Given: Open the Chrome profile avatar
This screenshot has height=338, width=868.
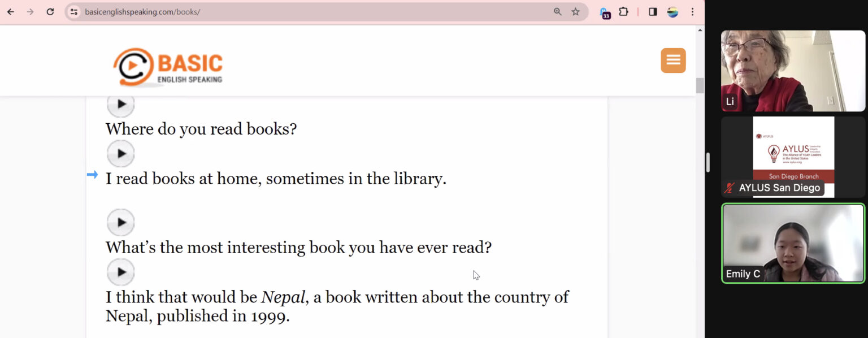Looking at the screenshot, I should click(x=672, y=11).
